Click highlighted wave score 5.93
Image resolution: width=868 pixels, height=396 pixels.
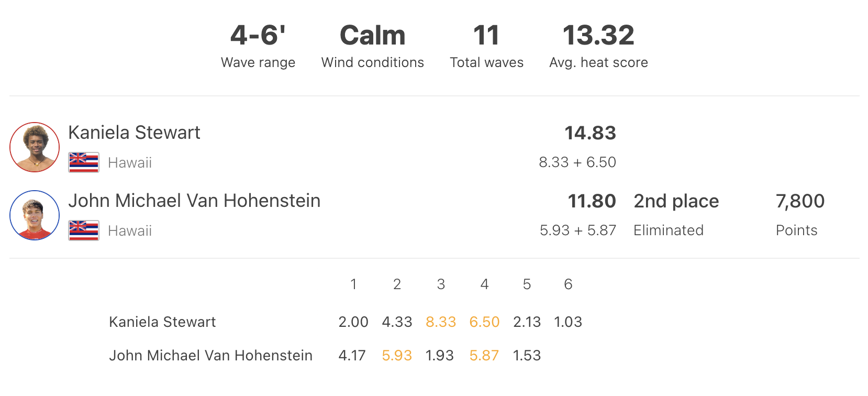(x=397, y=355)
